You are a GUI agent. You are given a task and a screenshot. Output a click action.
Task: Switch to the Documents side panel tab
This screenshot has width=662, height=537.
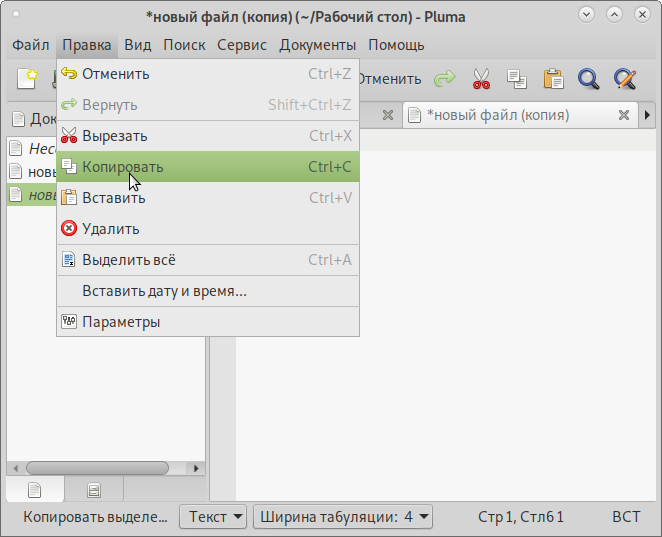coord(35,490)
